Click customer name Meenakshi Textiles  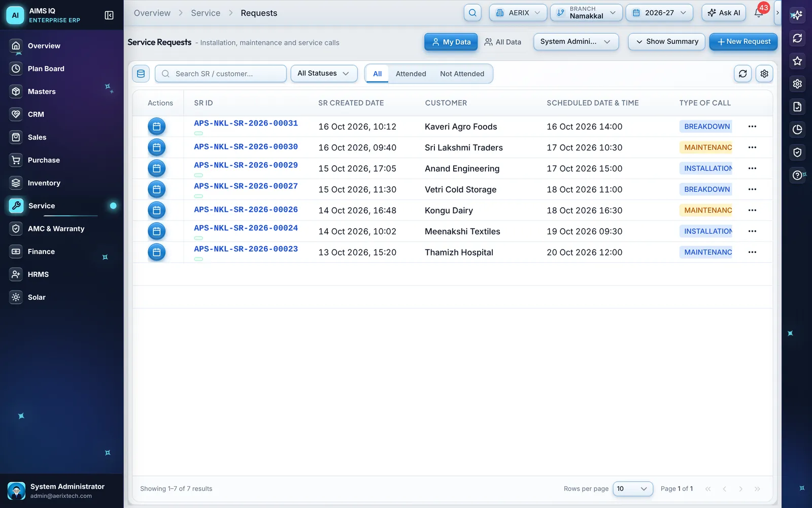coord(462,231)
